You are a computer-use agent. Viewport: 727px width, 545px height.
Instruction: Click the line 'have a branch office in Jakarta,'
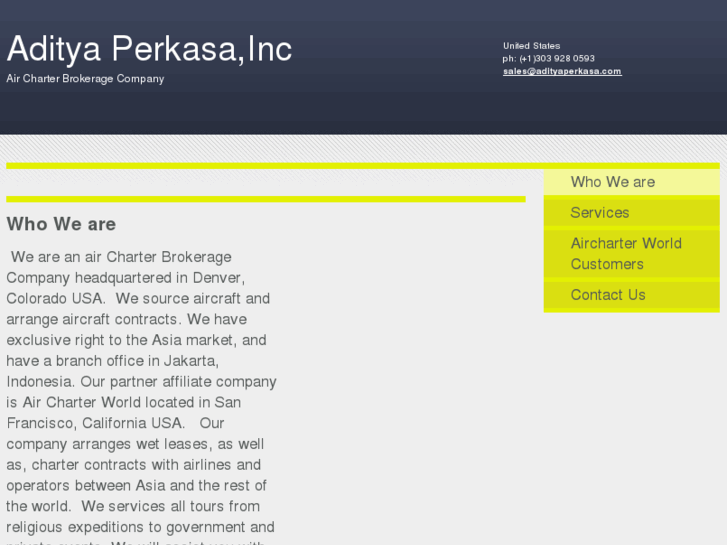[x=113, y=360]
